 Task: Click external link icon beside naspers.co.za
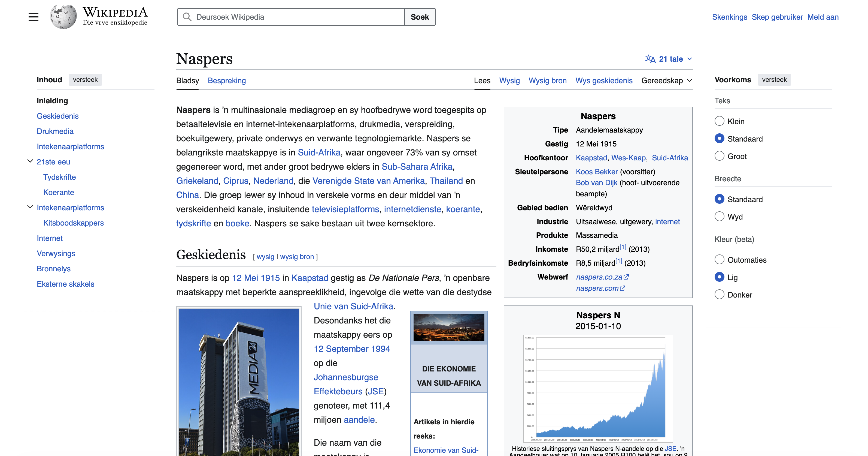click(626, 277)
